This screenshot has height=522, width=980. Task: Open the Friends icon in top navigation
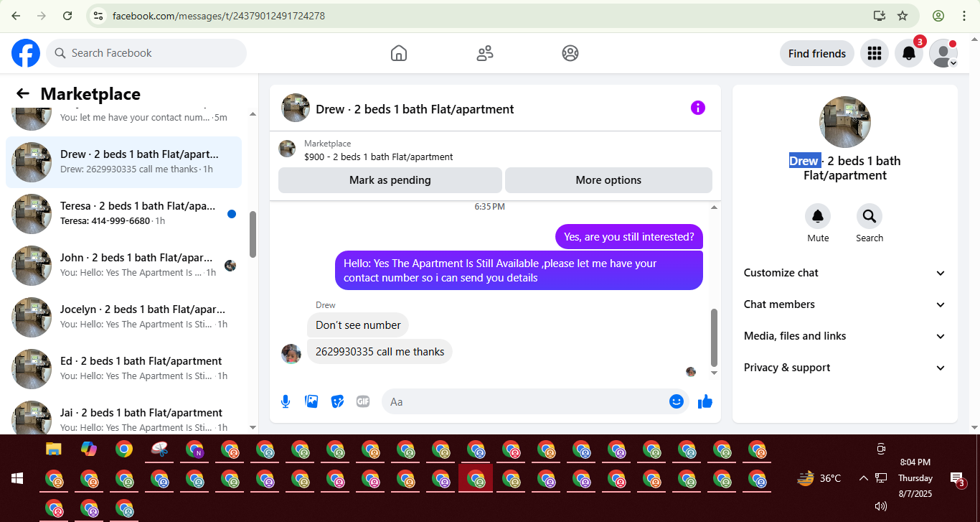485,53
